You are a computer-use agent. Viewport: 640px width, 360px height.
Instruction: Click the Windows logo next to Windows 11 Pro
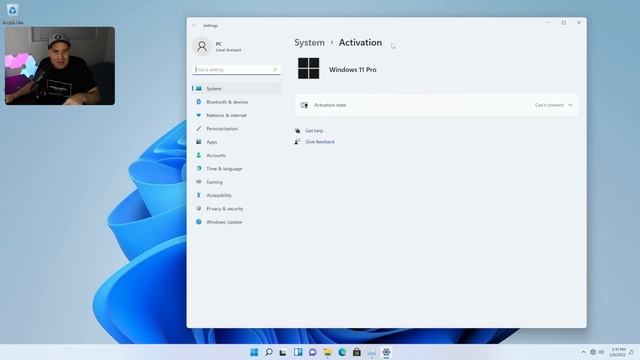[309, 68]
